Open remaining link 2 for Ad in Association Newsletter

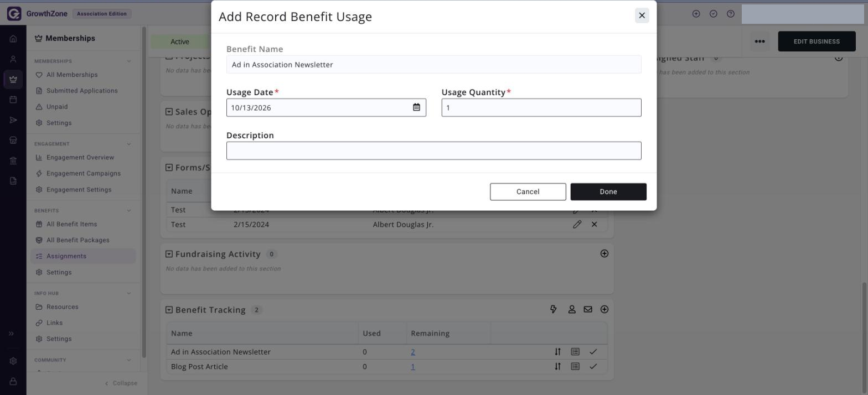(413, 352)
